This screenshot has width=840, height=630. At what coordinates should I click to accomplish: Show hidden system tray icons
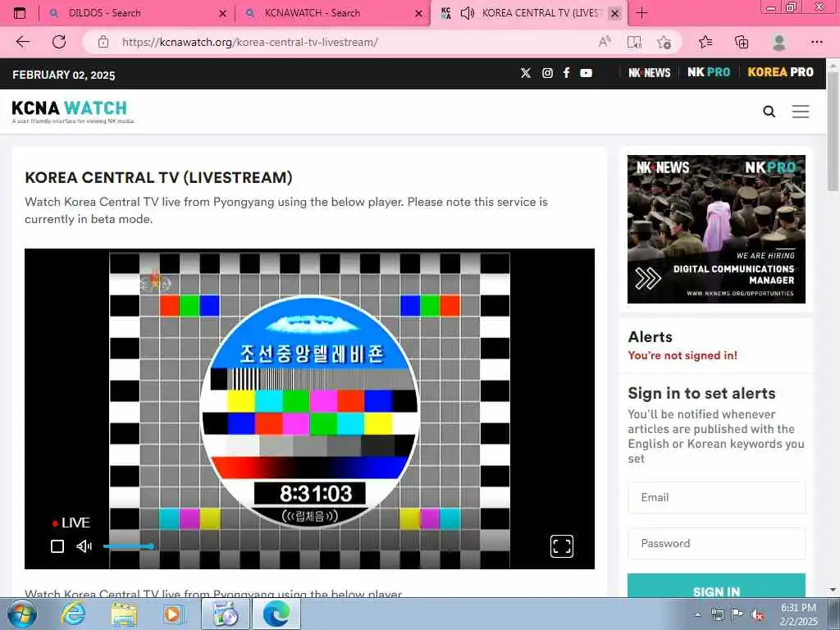[697, 615]
